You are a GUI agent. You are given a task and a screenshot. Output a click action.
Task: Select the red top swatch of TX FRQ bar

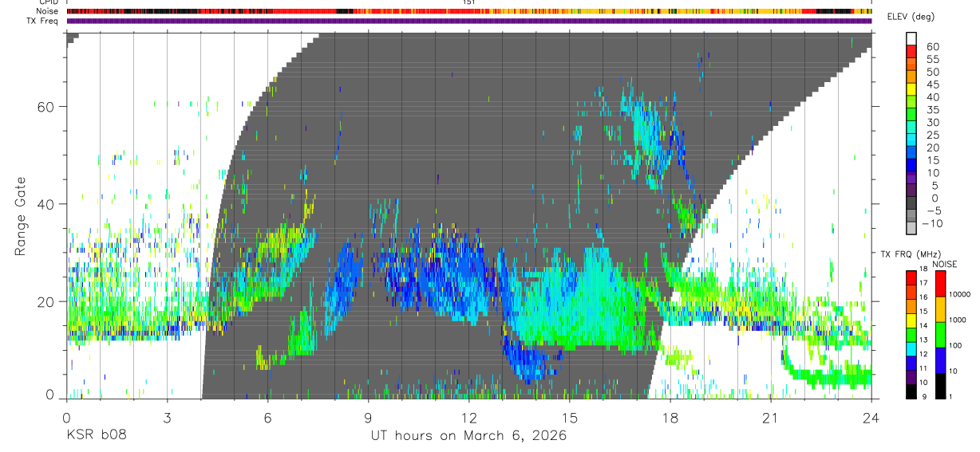click(x=911, y=277)
